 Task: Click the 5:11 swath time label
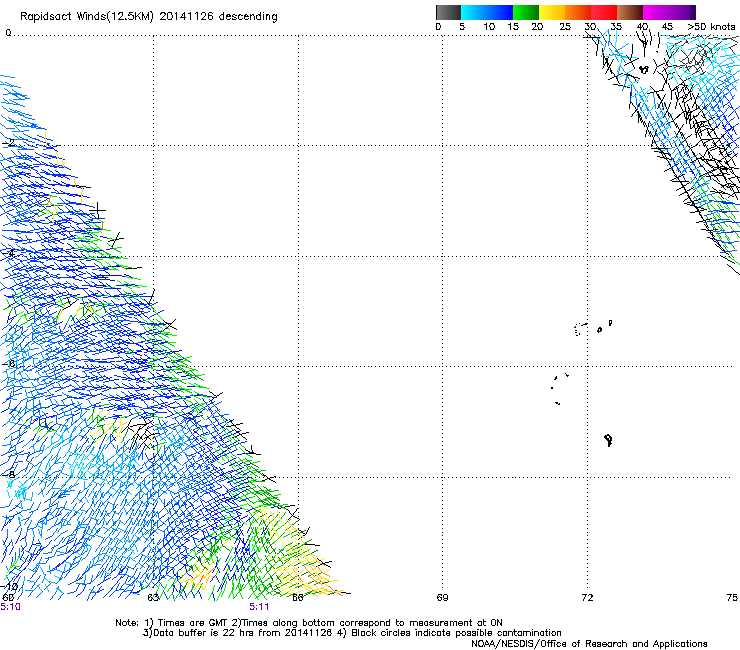click(259, 607)
